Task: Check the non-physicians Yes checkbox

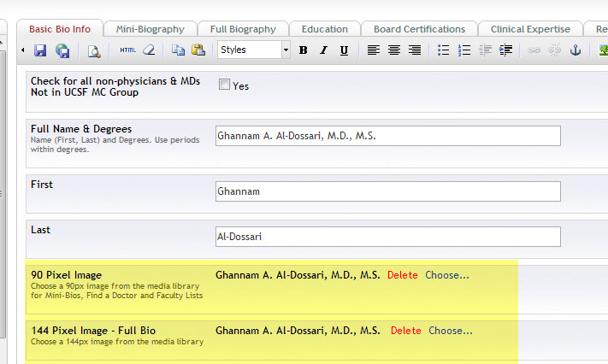Action: [225, 85]
